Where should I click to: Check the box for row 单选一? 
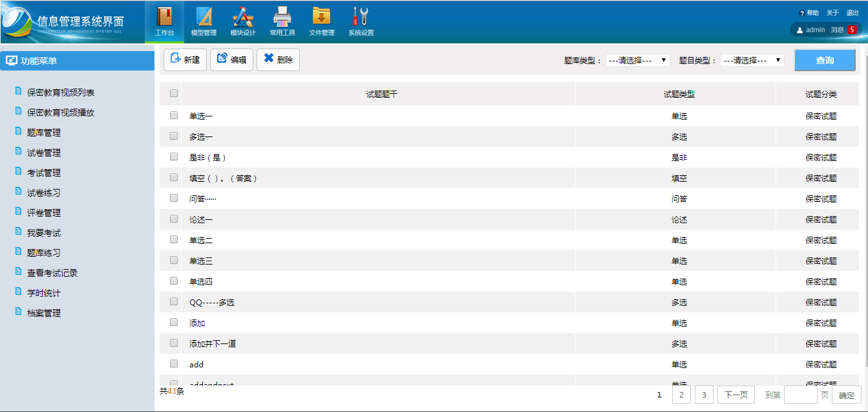pos(174,115)
